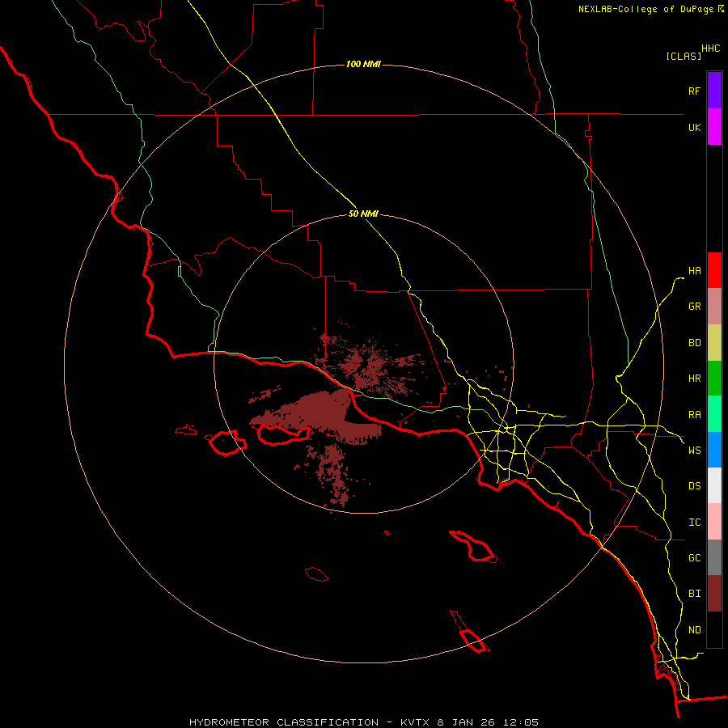Click the RF legend label
This screenshot has width=728, height=728.
(x=694, y=91)
